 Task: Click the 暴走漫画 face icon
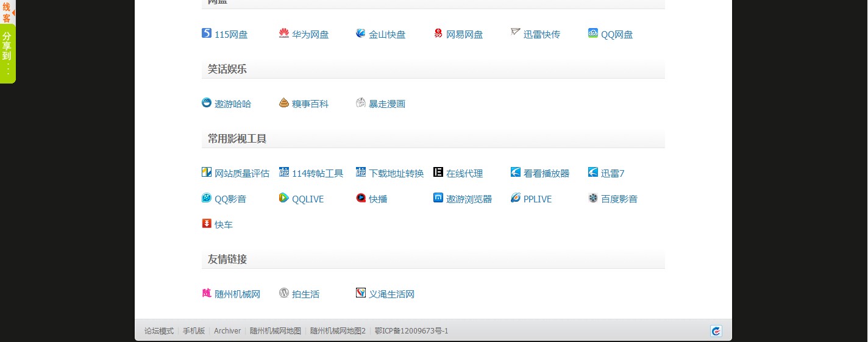(361, 102)
